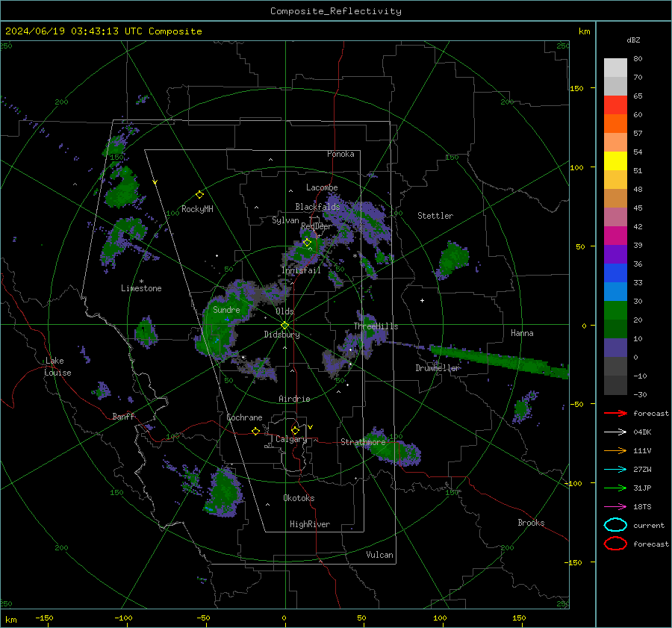Click the ThreeHills city label
Image resolution: width=672 pixels, height=628 pixels.
[376, 326]
